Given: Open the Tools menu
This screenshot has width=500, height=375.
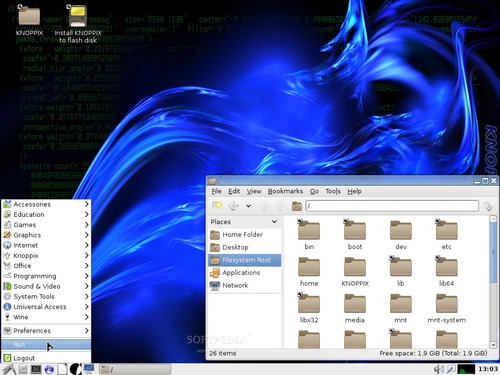Looking at the screenshot, I should coord(333,191).
